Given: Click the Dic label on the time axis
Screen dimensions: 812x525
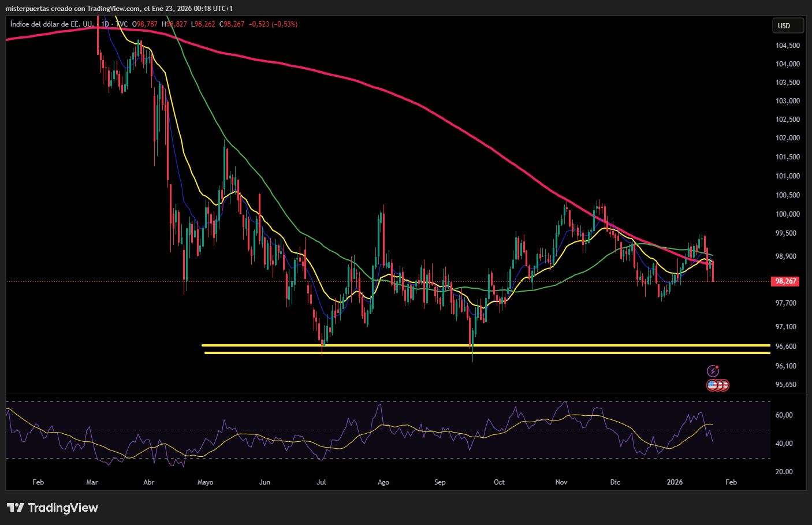Looking at the screenshot, I should [x=615, y=482].
